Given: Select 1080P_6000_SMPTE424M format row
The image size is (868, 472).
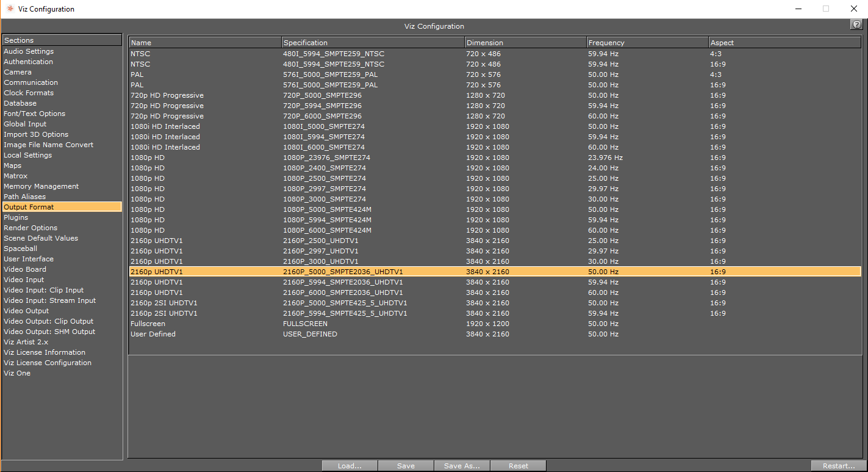Looking at the screenshot, I should (495, 230).
